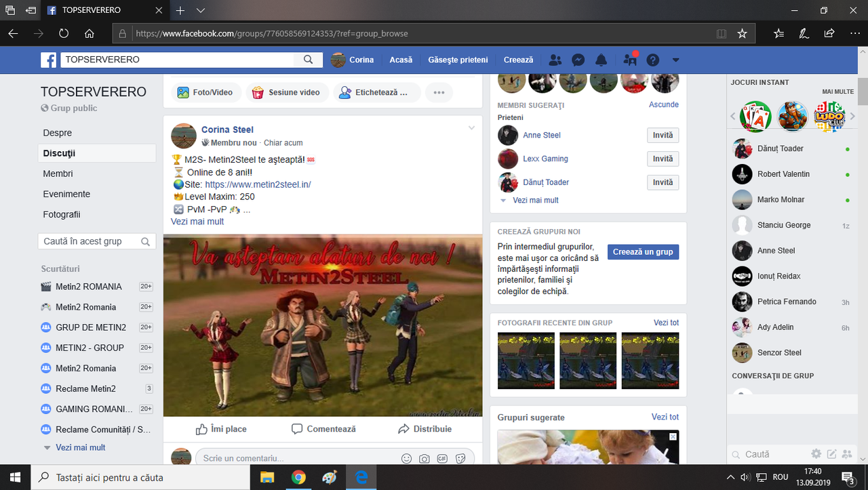This screenshot has height=490, width=868.
Task: Open the post options chevron on Corina Steel post
Action: (x=471, y=128)
